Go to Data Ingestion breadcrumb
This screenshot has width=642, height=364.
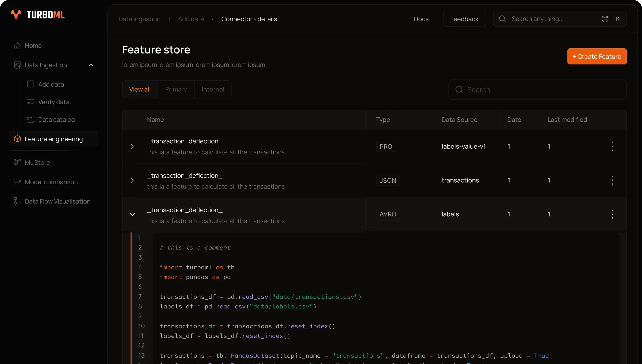pos(139,19)
